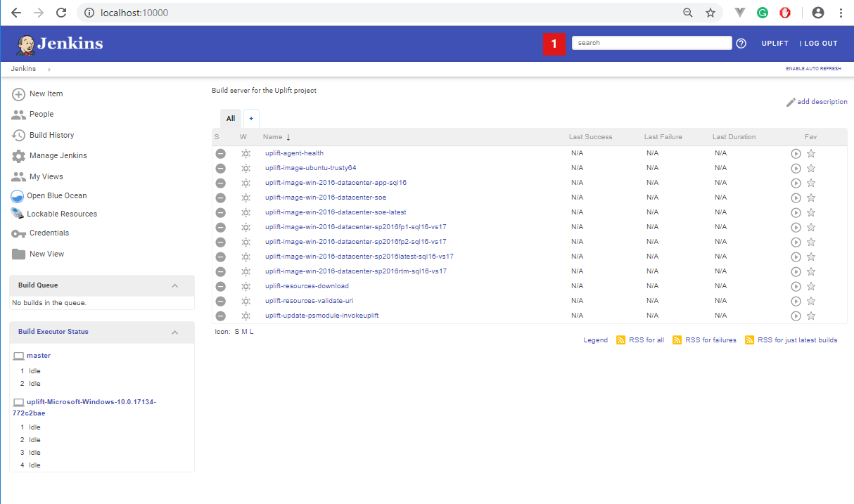
Task: Open RSS for failures feed
Action: tap(705, 340)
